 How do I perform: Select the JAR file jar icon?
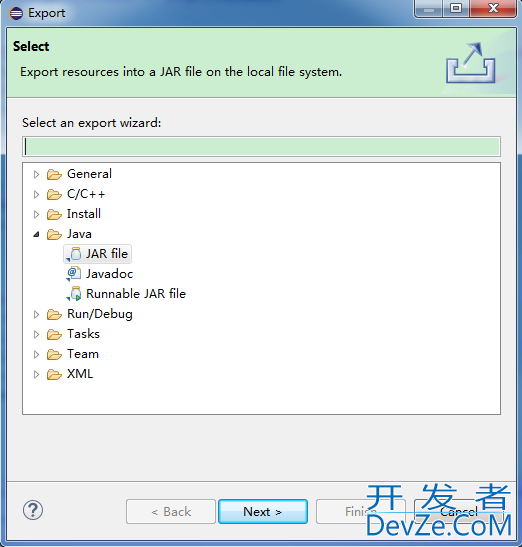[x=74, y=254]
